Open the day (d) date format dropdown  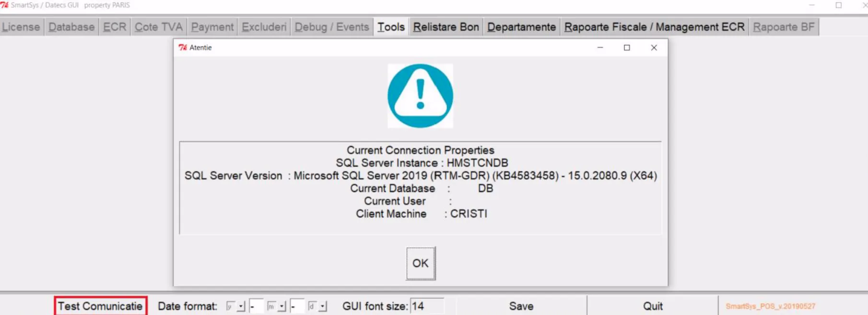pos(322,306)
